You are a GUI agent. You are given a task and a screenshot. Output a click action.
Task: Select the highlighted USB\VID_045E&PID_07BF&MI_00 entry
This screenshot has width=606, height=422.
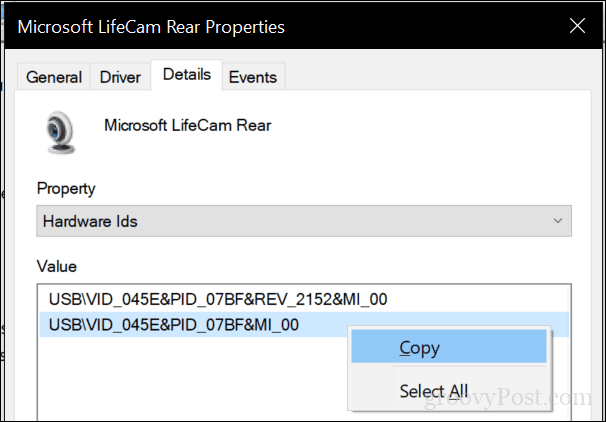(x=174, y=325)
